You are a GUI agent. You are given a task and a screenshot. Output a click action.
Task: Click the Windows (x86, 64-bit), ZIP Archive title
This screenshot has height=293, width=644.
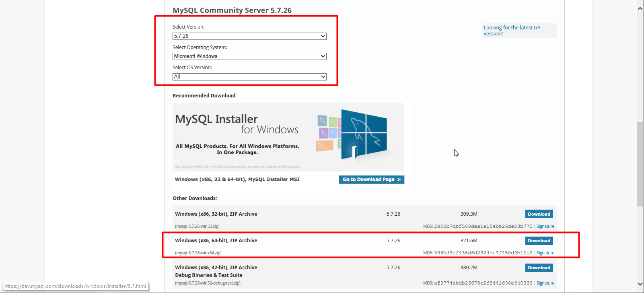pos(216,241)
